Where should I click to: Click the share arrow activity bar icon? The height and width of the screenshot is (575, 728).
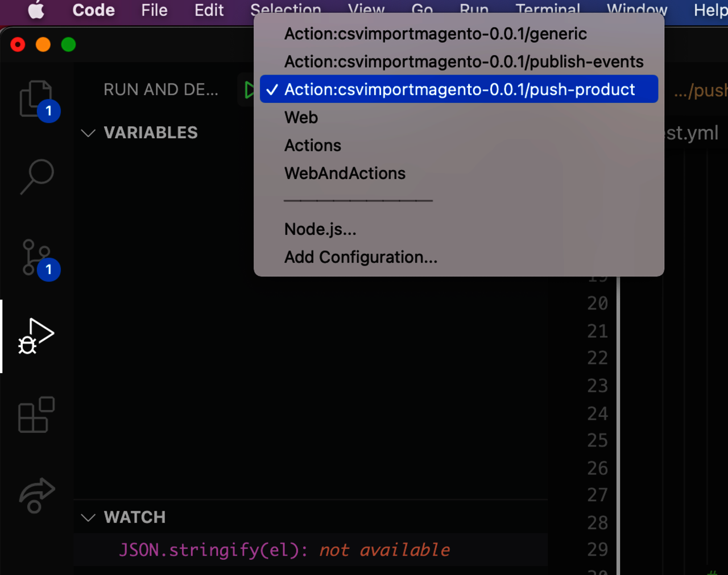36,494
